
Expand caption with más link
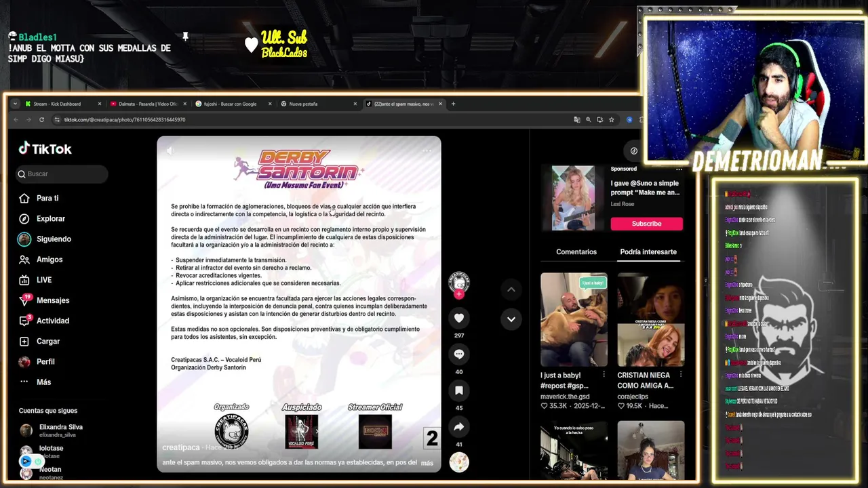[427, 463]
